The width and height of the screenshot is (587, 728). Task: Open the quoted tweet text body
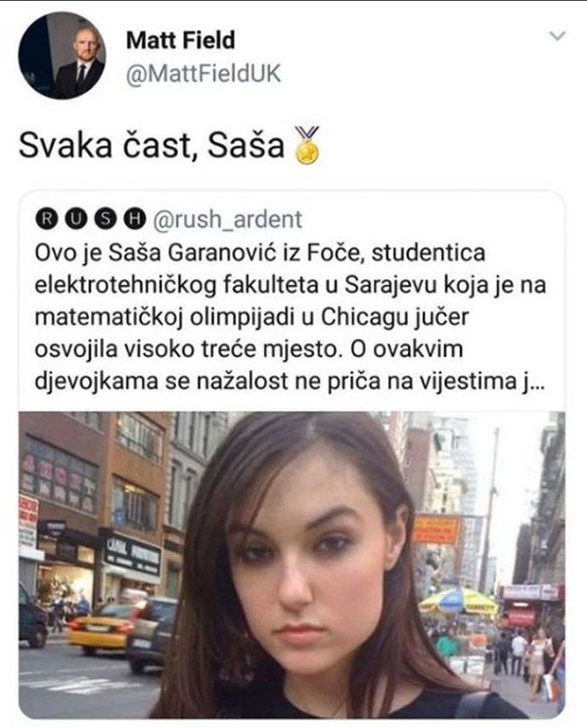290,317
